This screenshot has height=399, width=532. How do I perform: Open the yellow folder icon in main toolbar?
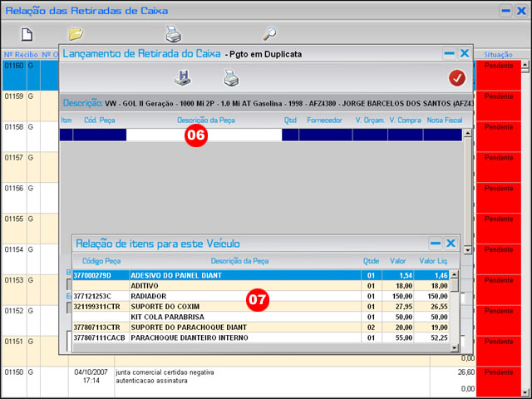pyautogui.click(x=76, y=34)
